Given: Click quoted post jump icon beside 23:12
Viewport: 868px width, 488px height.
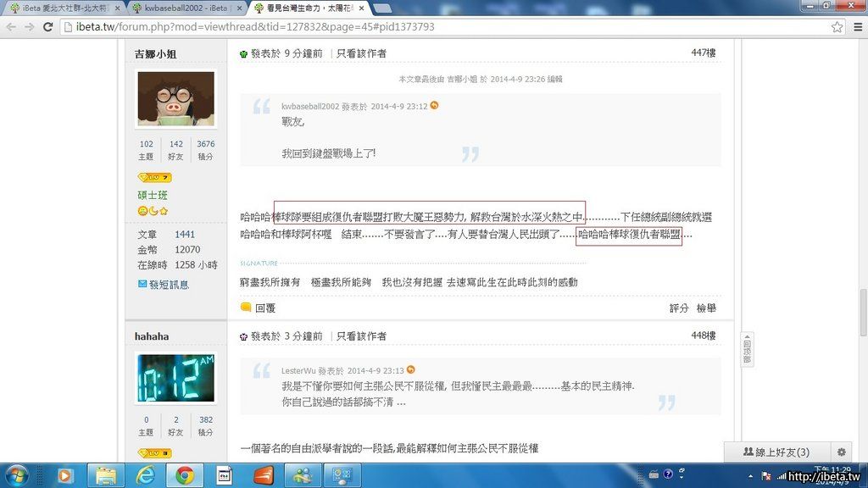Looking at the screenshot, I should 435,106.
